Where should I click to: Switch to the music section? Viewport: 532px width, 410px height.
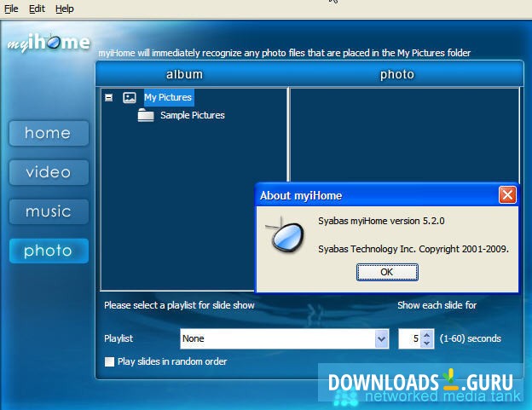point(49,212)
